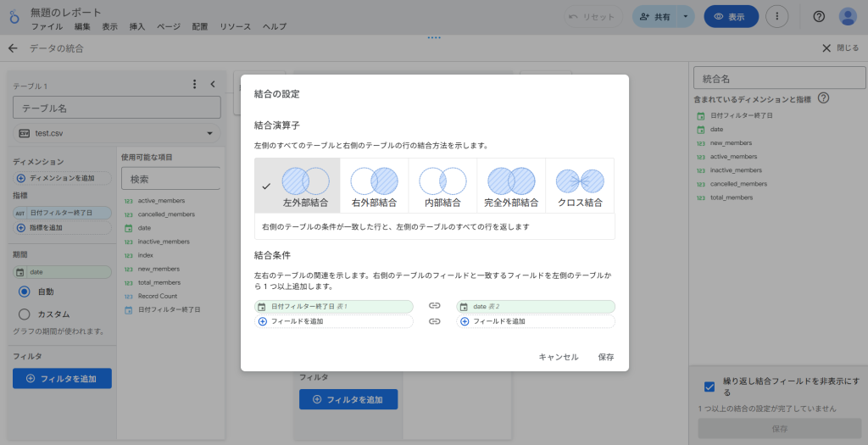Click the 結合名 input field
The image size is (868, 445).
pyautogui.click(x=780, y=79)
